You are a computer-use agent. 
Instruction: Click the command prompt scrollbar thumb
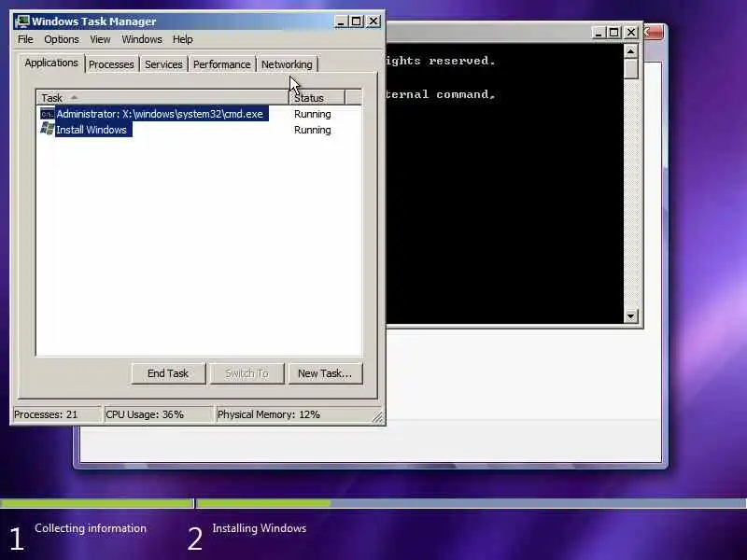tap(631, 68)
